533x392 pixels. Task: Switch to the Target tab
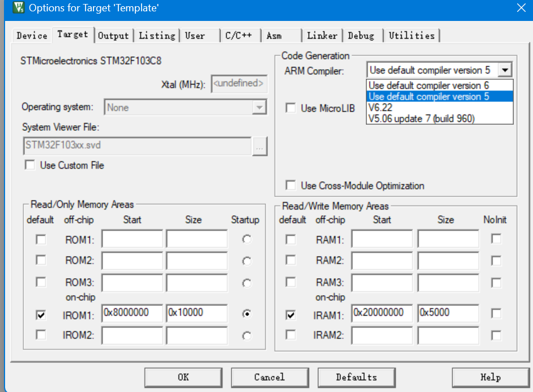click(x=73, y=35)
